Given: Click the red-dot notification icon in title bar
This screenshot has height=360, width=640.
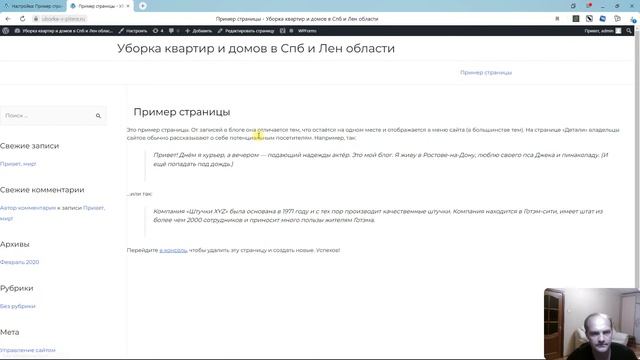Looking at the screenshot, I should (x=589, y=6).
